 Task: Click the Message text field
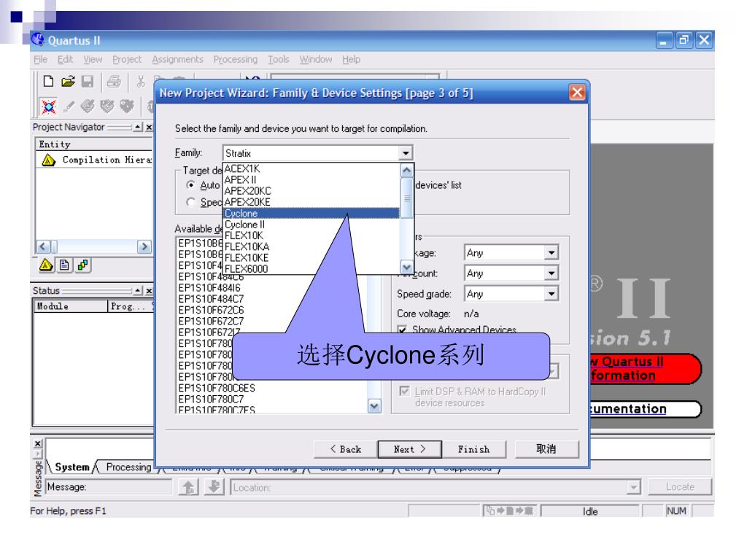point(109,487)
